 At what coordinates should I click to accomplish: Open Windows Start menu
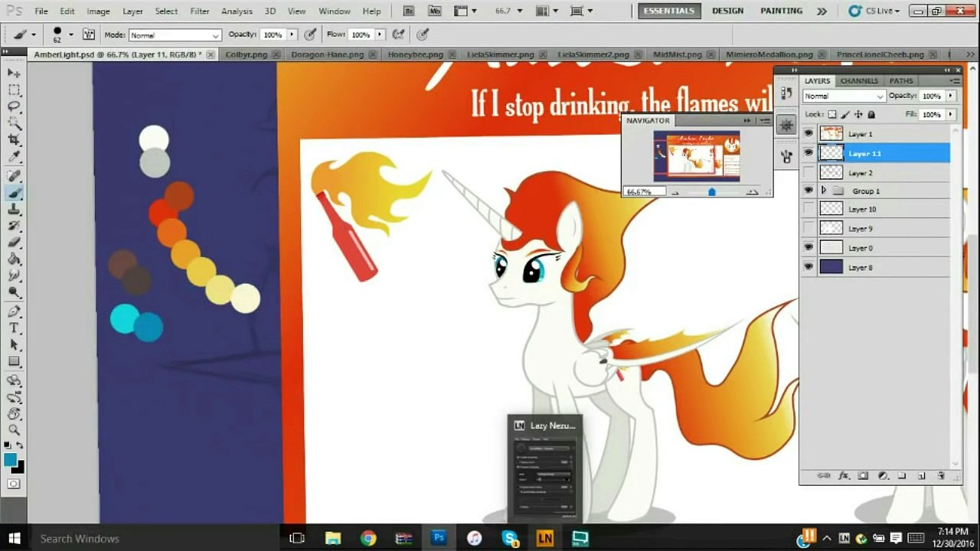[14, 538]
